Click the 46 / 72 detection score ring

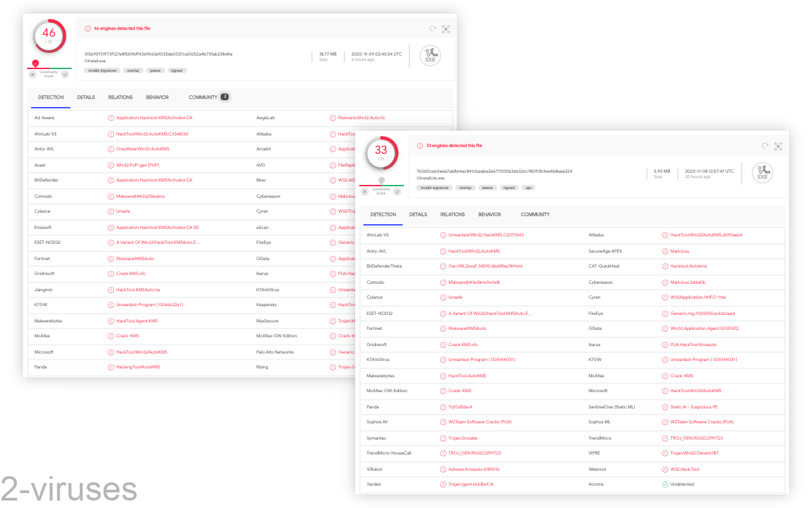(49, 35)
